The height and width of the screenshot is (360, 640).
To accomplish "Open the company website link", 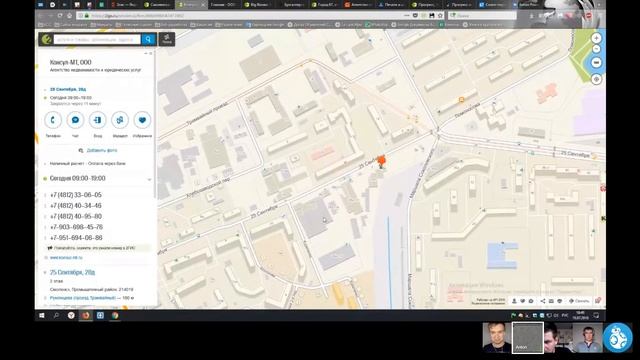I will (x=66, y=258).
